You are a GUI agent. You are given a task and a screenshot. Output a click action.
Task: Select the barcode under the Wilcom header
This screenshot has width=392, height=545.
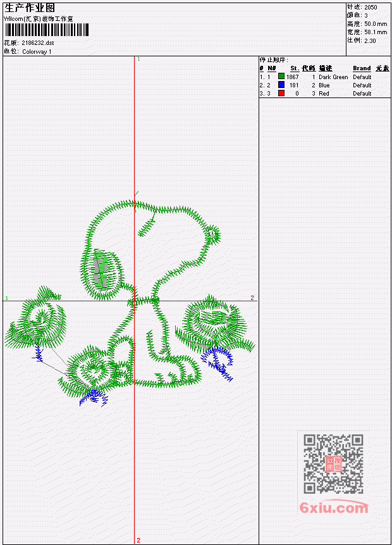point(47,30)
